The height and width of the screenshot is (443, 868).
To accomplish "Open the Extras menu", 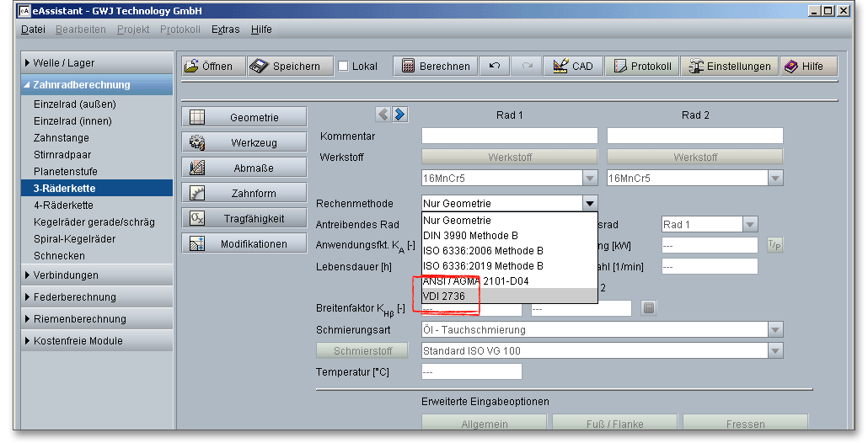I will pos(226,29).
